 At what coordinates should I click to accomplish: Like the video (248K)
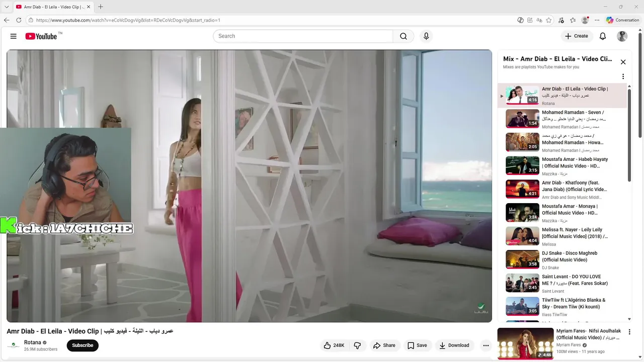tap(334, 345)
